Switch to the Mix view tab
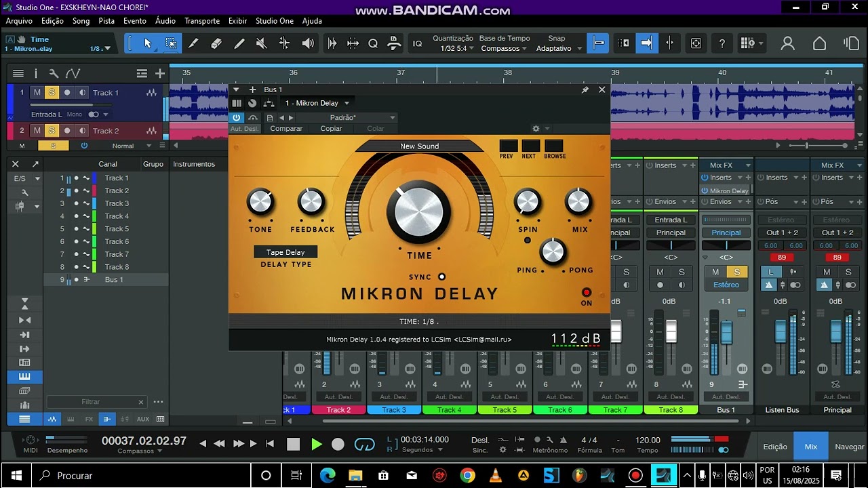The image size is (868, 488). click(x=811, y=447)
